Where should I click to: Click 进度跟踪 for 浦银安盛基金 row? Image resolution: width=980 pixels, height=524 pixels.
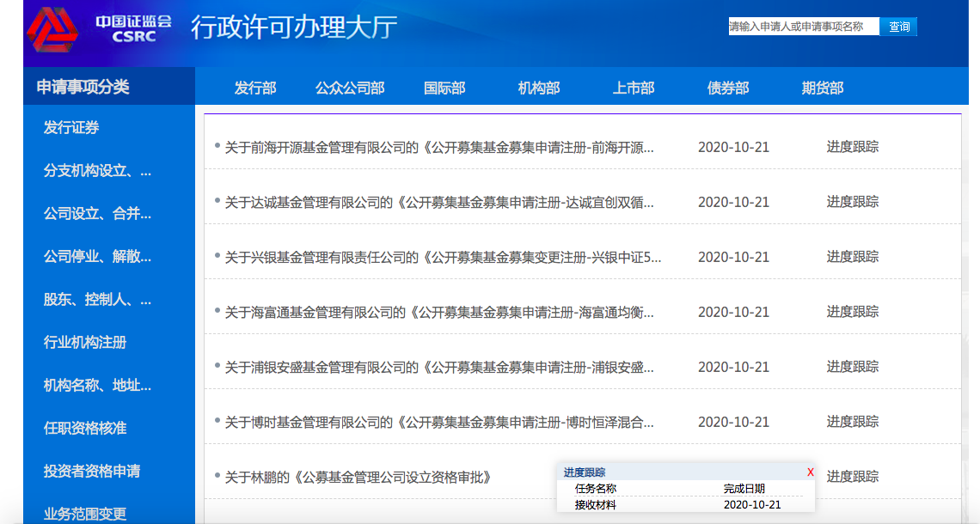853,367
